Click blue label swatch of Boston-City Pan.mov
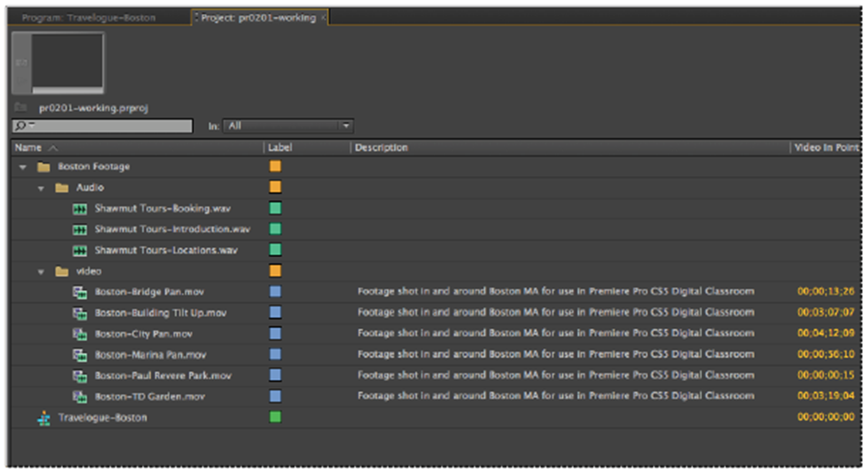This screenshot has height=473, width=868. 275,334
